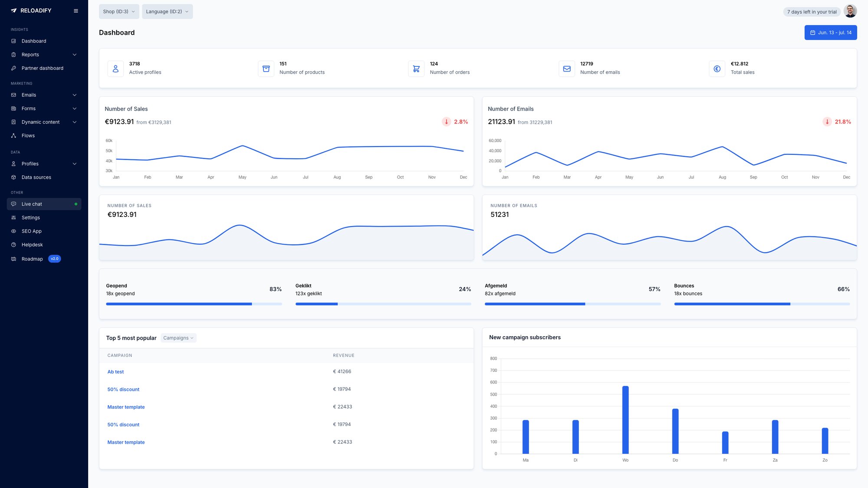Viewport: 868px width, 488px height.
Task: Open the Master template campaign
Action: click(126, 407)
